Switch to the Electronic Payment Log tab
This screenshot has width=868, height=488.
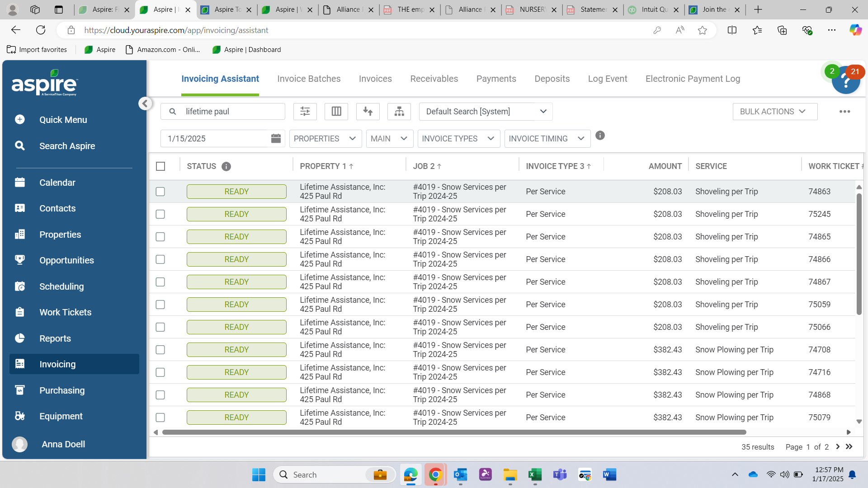point(693,79)
